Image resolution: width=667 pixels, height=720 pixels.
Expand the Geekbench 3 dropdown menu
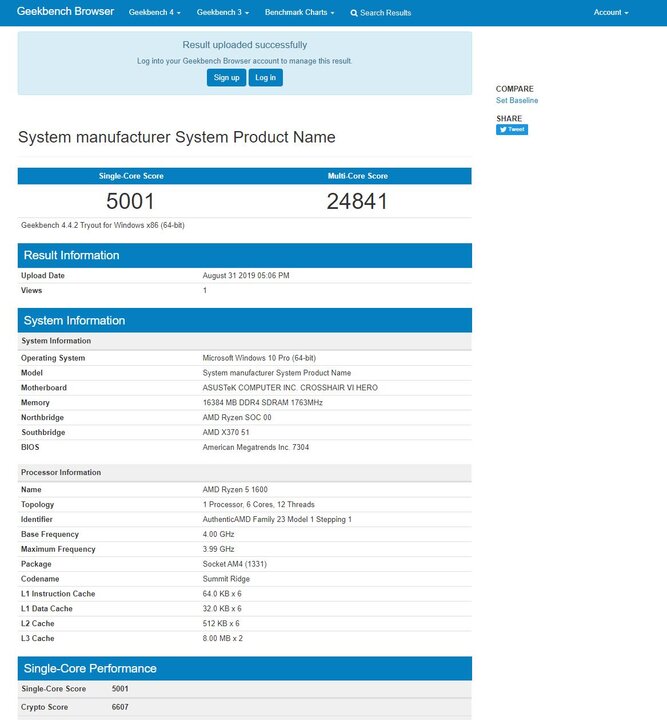[x=223, y=12]
